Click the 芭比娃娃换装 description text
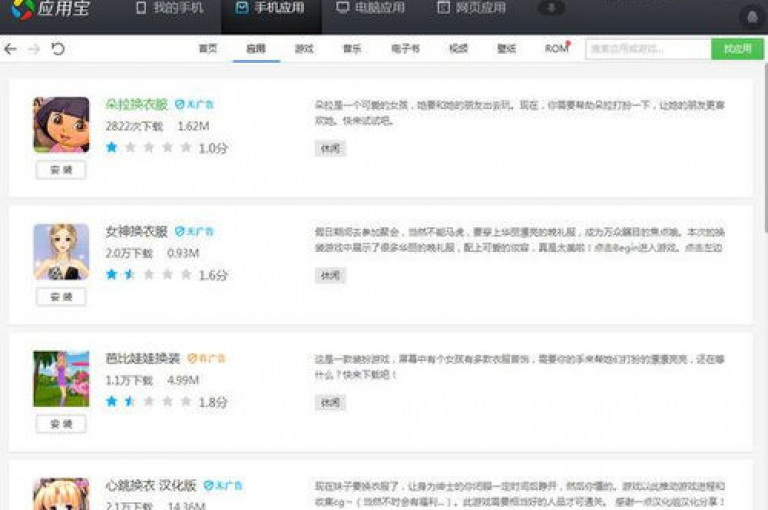 point(520,367)
